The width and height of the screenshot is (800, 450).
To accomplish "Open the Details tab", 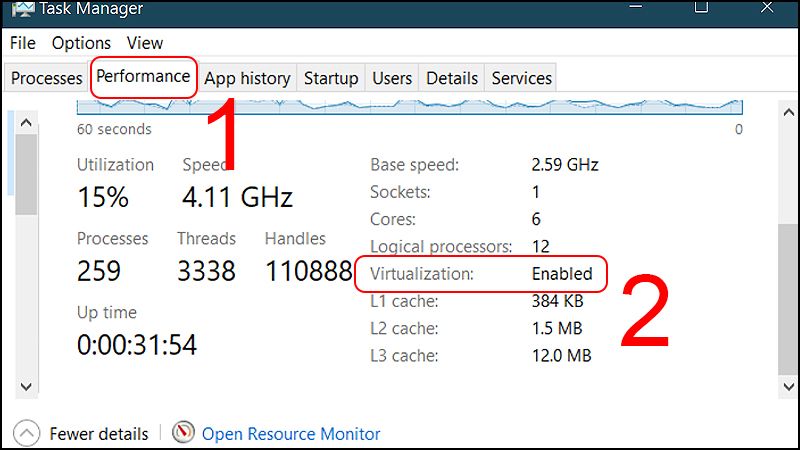I will (452, 78).
